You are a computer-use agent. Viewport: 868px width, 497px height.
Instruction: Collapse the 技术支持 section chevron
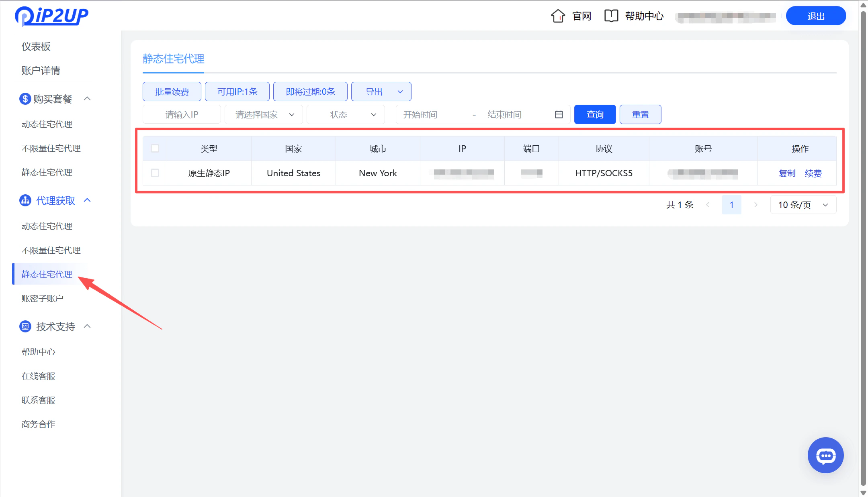click(x=88, y=326)
